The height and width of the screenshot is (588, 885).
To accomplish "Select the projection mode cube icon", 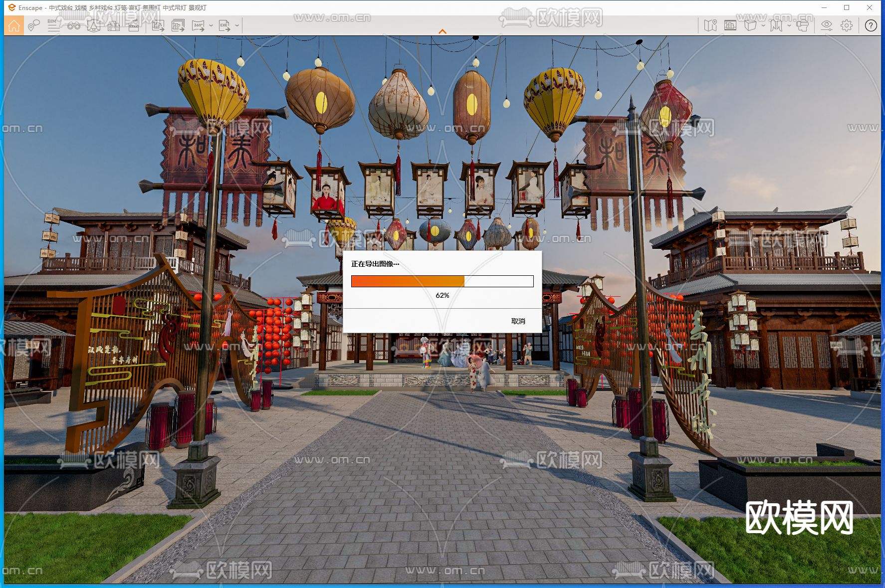I will point(750,25).
